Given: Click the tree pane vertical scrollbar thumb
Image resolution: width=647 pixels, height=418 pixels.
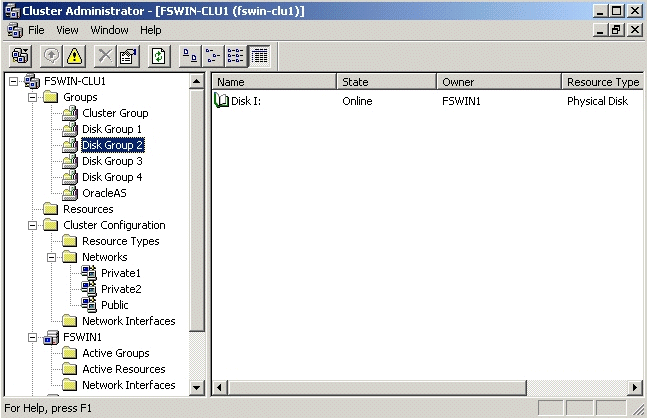Looking at the screenshot, I should [197, 210].
